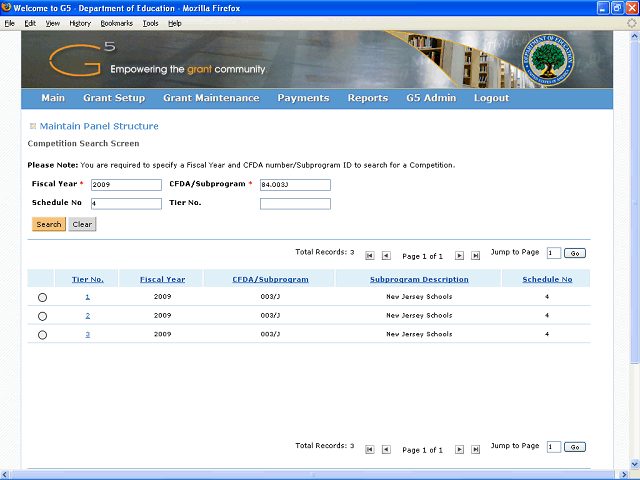The height and width of the screenshot is (480, 640).
Task: Click next page arrow in top pagination
Action: (460, 256)
